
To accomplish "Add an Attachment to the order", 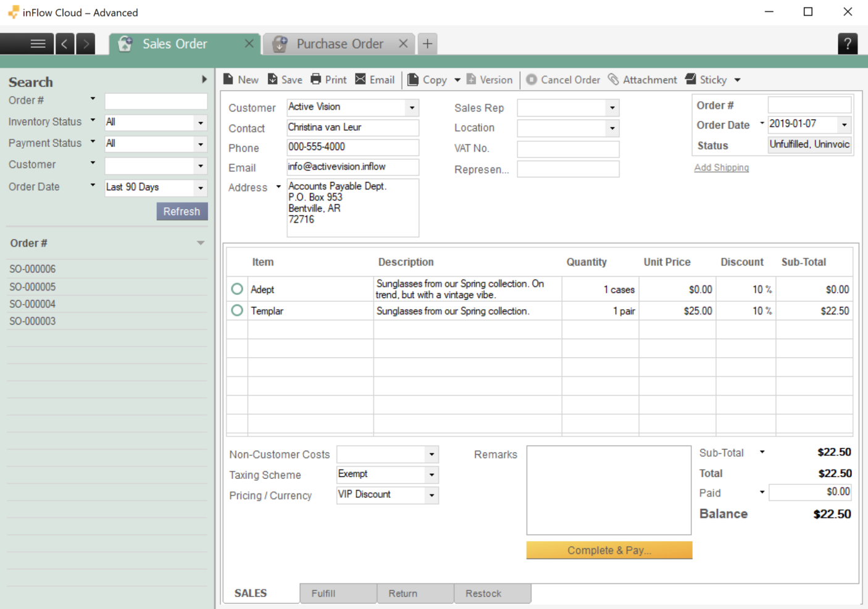I will pos(643,80).
